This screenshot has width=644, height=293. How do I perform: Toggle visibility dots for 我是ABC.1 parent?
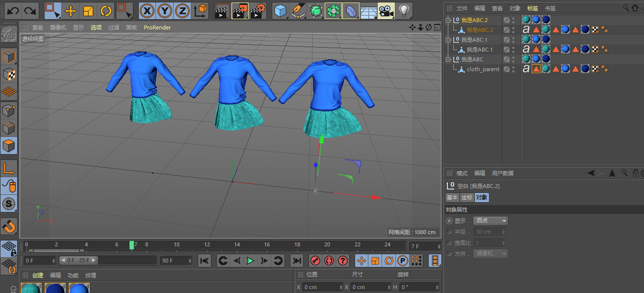[514, 40]
